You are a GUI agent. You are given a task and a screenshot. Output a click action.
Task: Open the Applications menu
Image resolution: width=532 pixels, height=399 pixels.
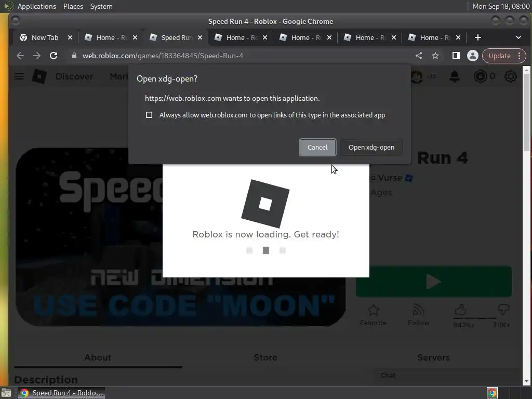tap(37, 6)
